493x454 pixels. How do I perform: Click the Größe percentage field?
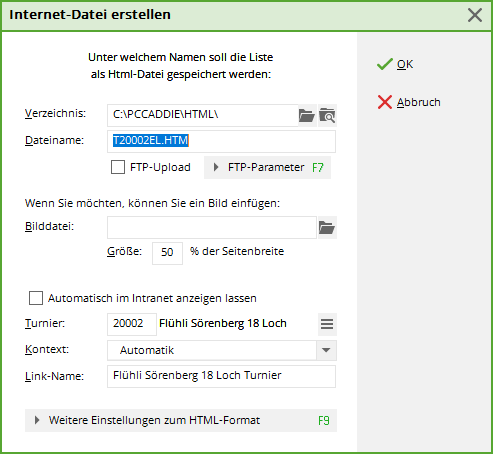pyautogui.click(x=167, y=253)
